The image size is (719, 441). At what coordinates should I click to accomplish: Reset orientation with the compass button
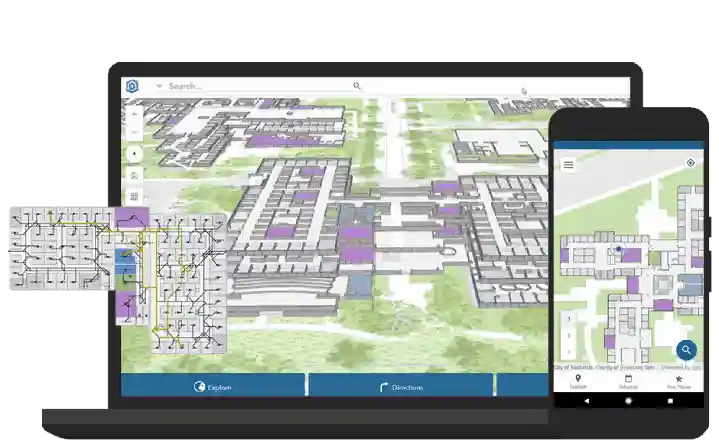[134, 154]
